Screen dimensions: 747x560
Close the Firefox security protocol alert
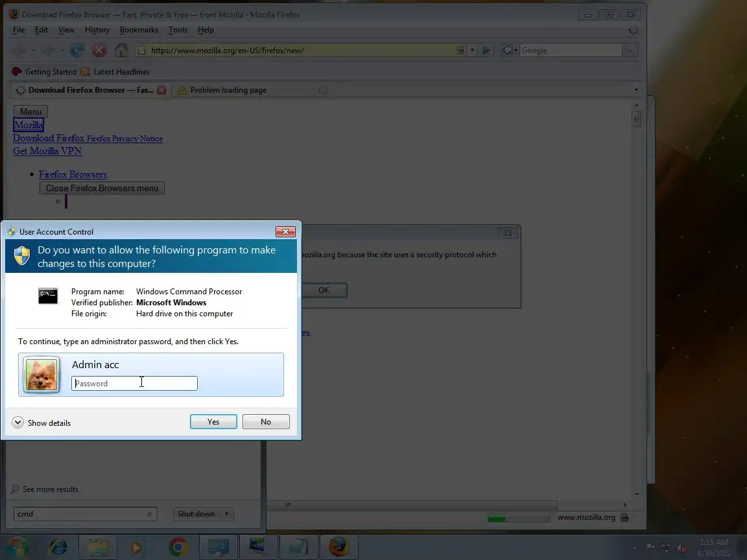pos(508,233)
